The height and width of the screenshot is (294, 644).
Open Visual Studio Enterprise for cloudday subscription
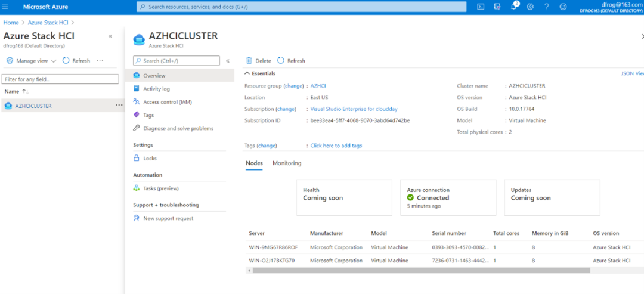pyautogui.click(x=354, y=109)
